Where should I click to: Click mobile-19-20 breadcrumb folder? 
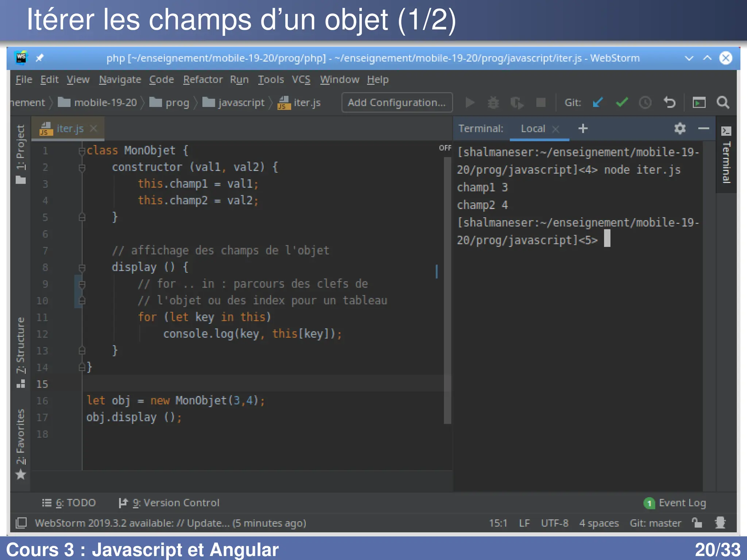click(98, 103)
